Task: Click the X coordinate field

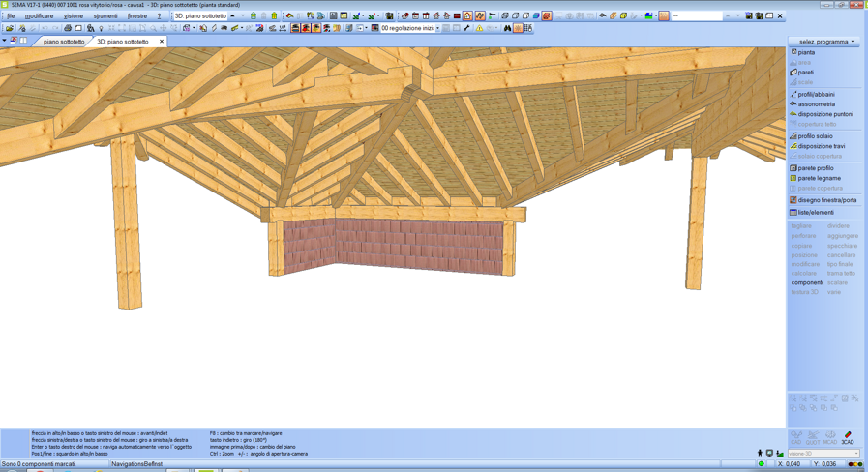Action: point(793,464)
